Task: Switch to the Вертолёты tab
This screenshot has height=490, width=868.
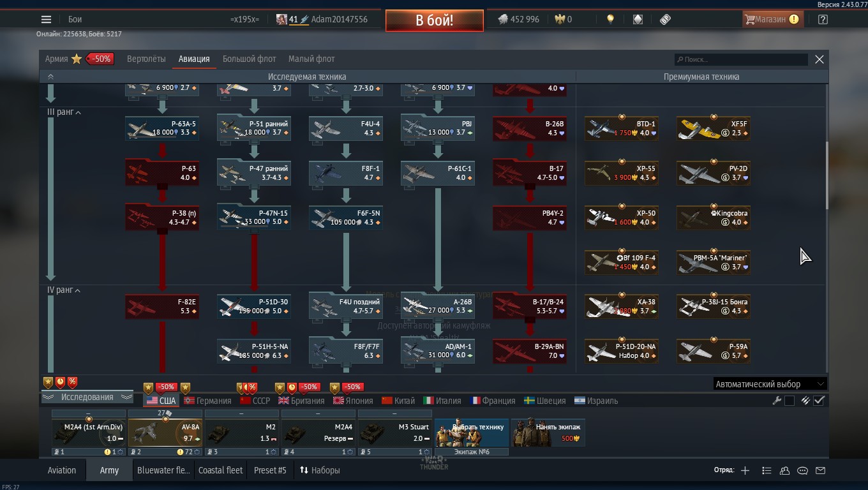Action: coord(146,59)
